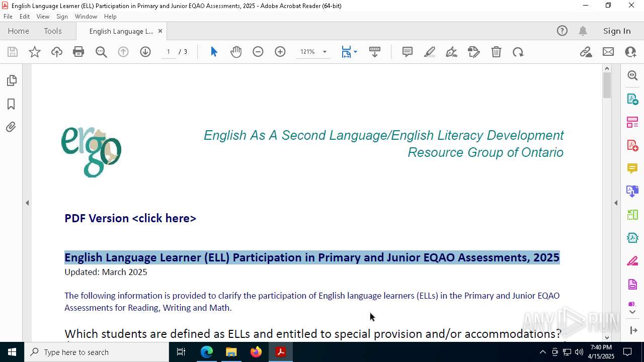The image size is (644, 362).
Task: Activate the Hand pan tool
Action: pyautogui.click(x=236, y=52)
